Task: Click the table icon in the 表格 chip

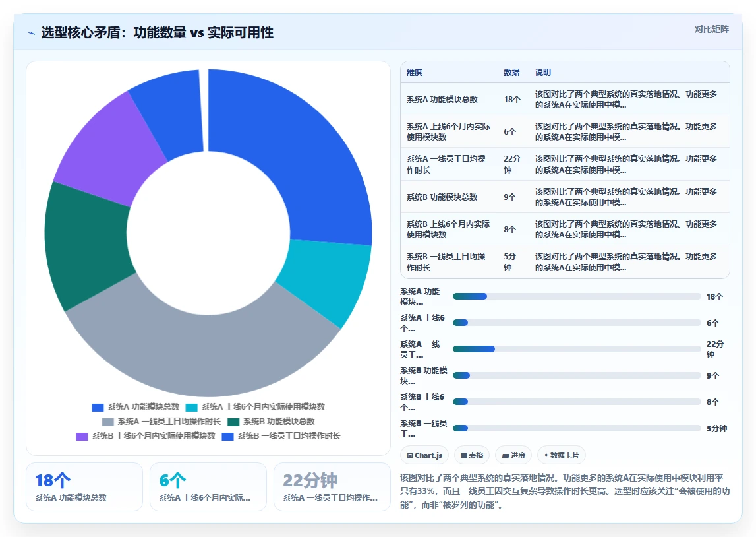Action: [464, 455]
